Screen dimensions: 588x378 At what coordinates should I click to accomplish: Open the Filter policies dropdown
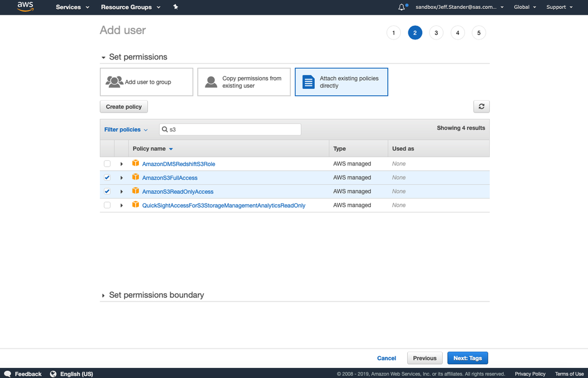(126, 130)
